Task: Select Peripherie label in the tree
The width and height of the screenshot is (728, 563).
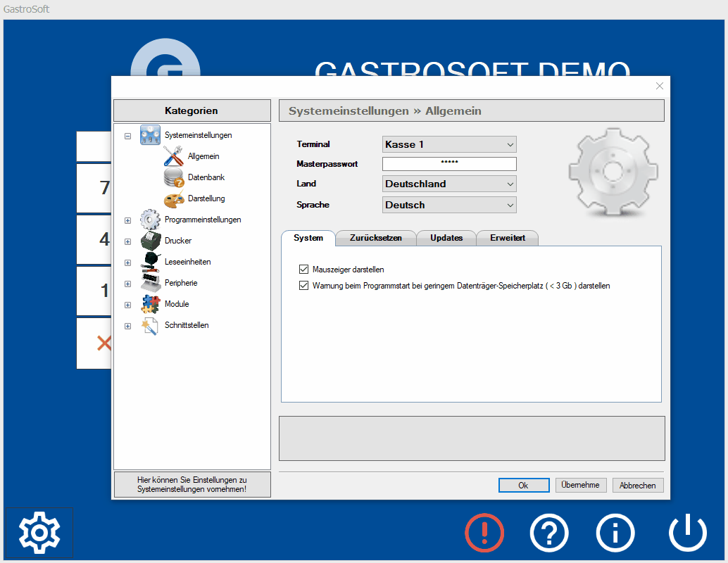Action: tap(181, 283)
